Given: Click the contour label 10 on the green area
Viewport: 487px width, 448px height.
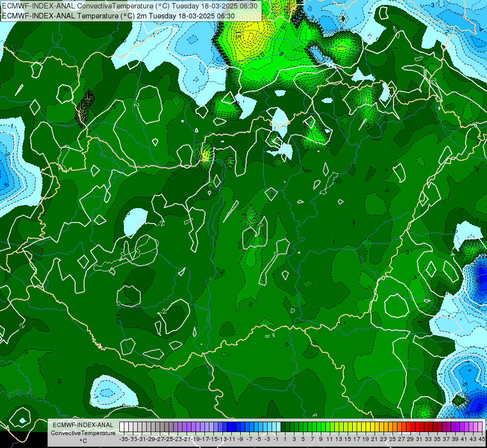Looking at the screenshot, I should (x=261, y=55).
